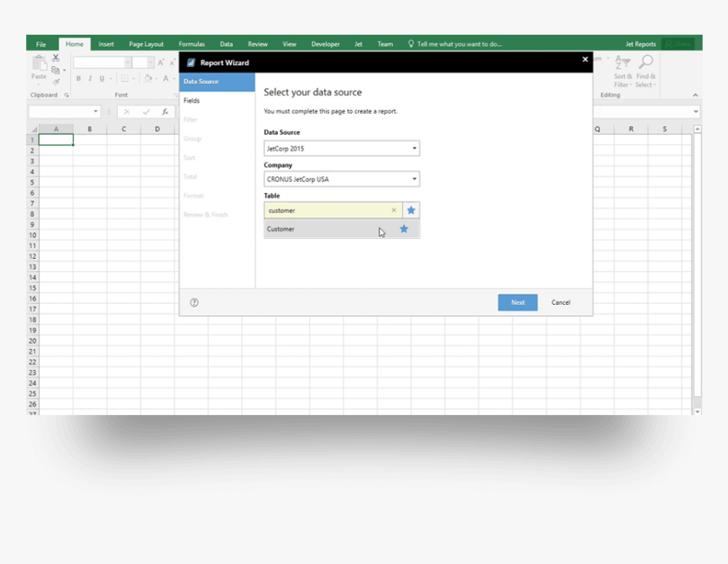The width and height of the screenshot is (728, 564).
Task: Click column R header
Action: tap(631, 130)
